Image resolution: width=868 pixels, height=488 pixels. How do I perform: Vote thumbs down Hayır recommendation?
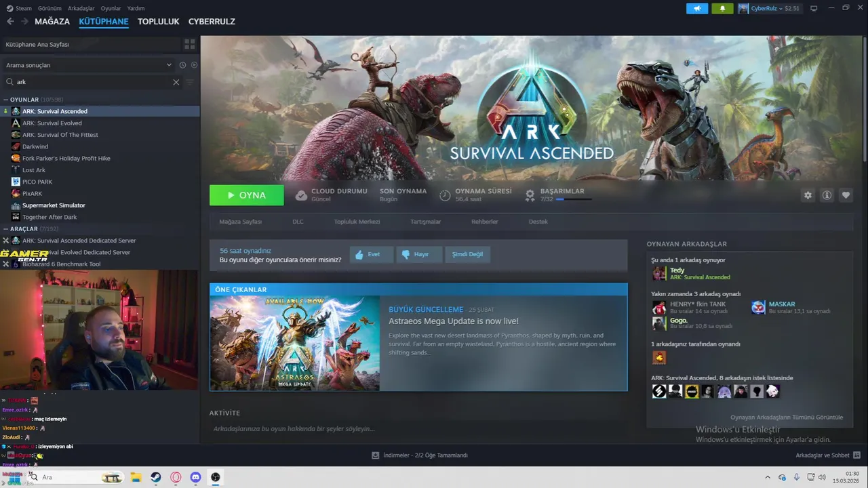coord(419,254)
